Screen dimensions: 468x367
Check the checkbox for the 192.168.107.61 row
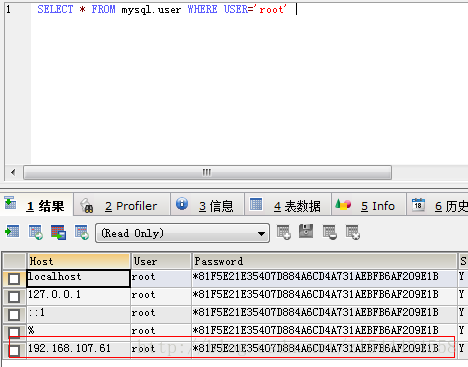[x=14, y=351]
